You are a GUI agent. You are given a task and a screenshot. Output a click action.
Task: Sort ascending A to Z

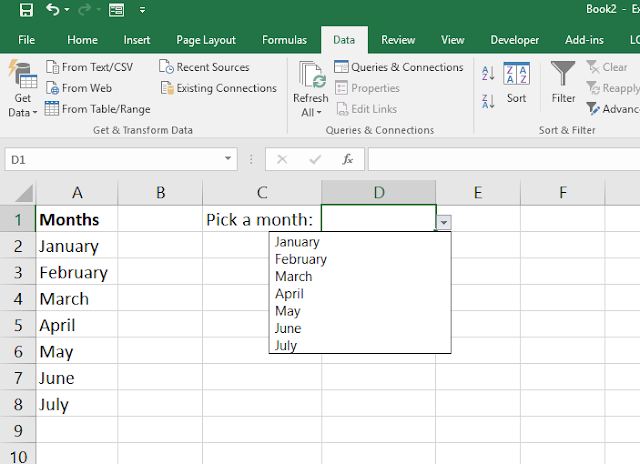488,74
